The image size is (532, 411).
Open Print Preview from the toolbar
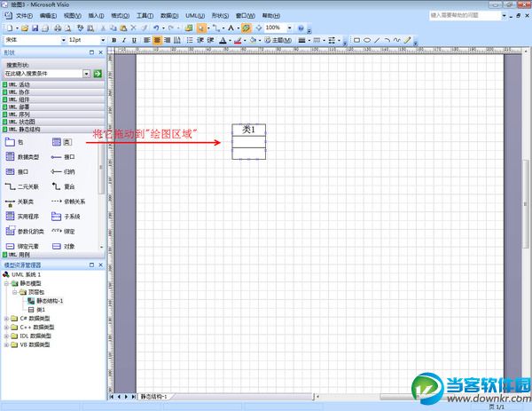(68, 28)
